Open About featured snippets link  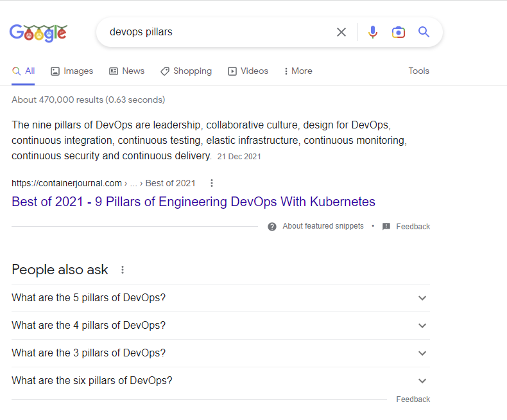(x=323, y=226)
